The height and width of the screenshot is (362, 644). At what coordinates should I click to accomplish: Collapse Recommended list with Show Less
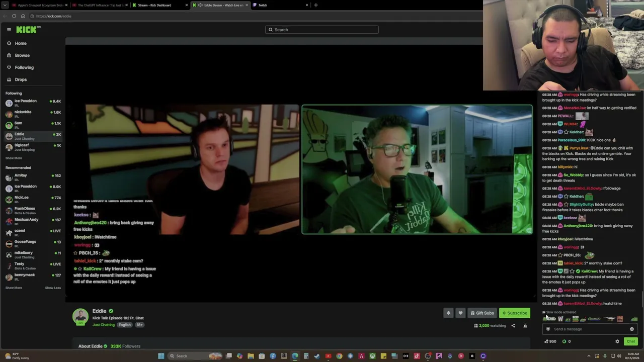click(53, 288)
